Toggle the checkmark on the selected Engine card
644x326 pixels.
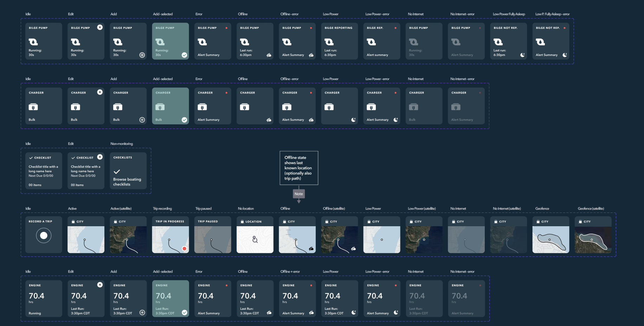click(x=184, y=312)
